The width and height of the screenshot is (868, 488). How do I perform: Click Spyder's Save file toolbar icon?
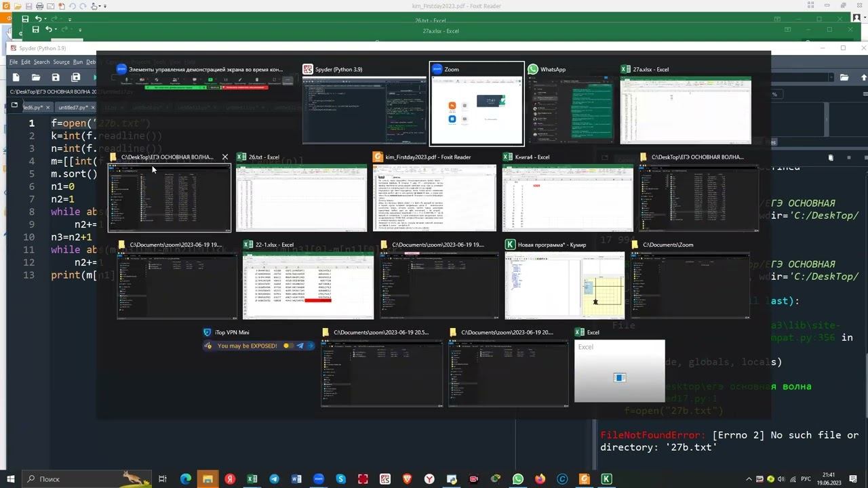56,77
